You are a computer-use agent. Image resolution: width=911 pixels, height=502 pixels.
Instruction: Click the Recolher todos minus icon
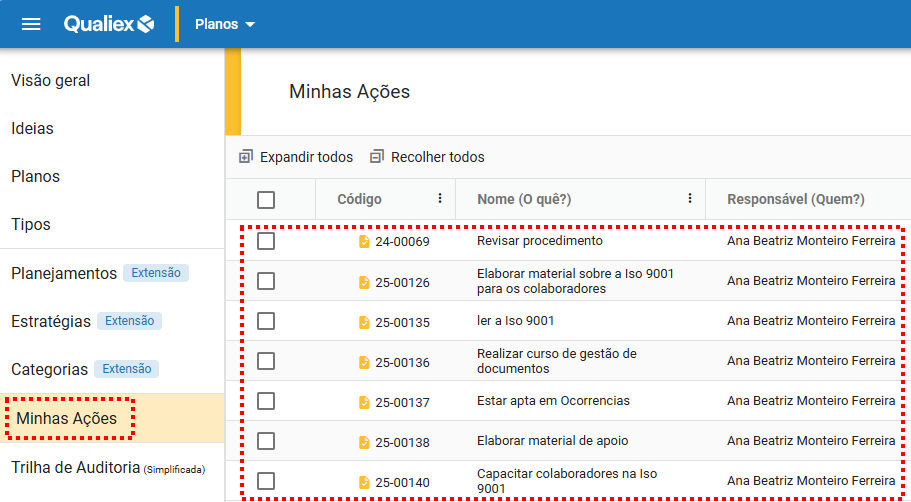pyautogui.click(x=377, y=157)
